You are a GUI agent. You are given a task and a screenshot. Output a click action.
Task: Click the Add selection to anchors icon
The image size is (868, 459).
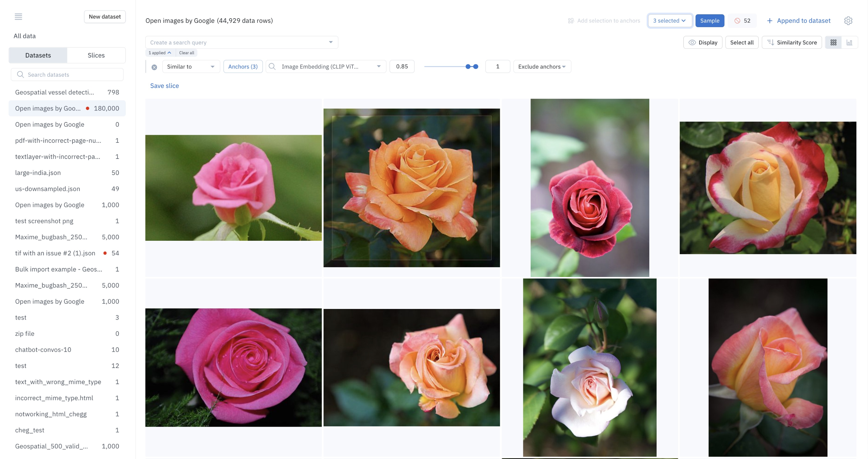[x=571, y=20]
